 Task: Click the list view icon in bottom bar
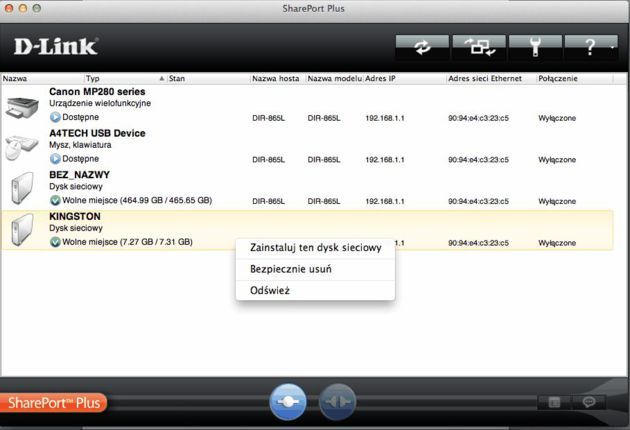coord(554,402)
